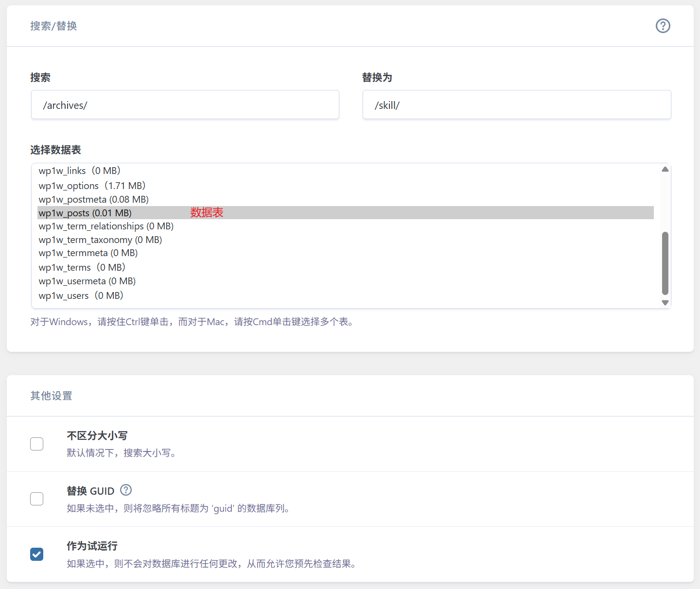Choose wp1w_term_relationships in table list
This screenshot has height=589, width=700.
[106, 226]
